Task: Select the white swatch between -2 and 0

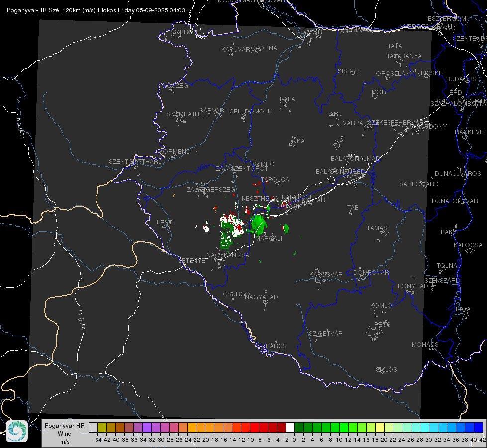Action: [x=290, y=427]
